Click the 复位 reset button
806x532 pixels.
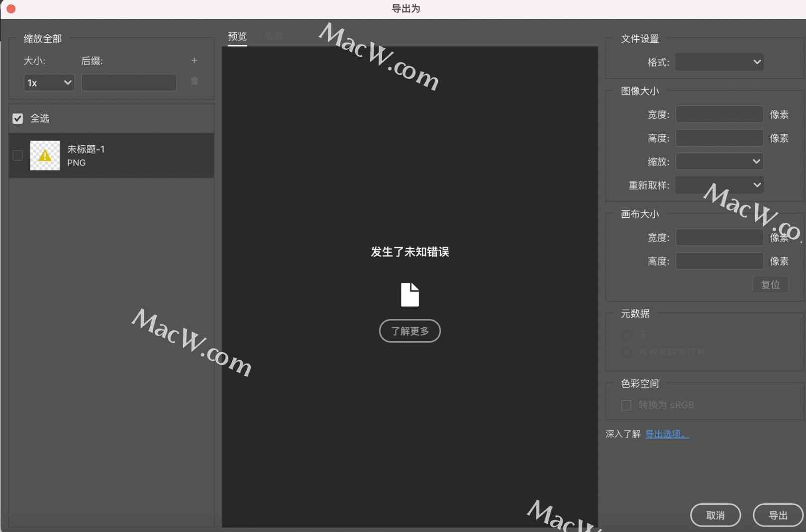click(x=770, y=284)
